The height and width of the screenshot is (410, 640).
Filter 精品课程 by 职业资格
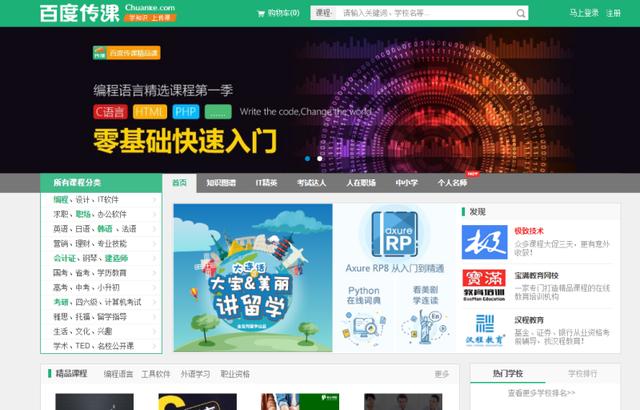[x=235, y=374]
